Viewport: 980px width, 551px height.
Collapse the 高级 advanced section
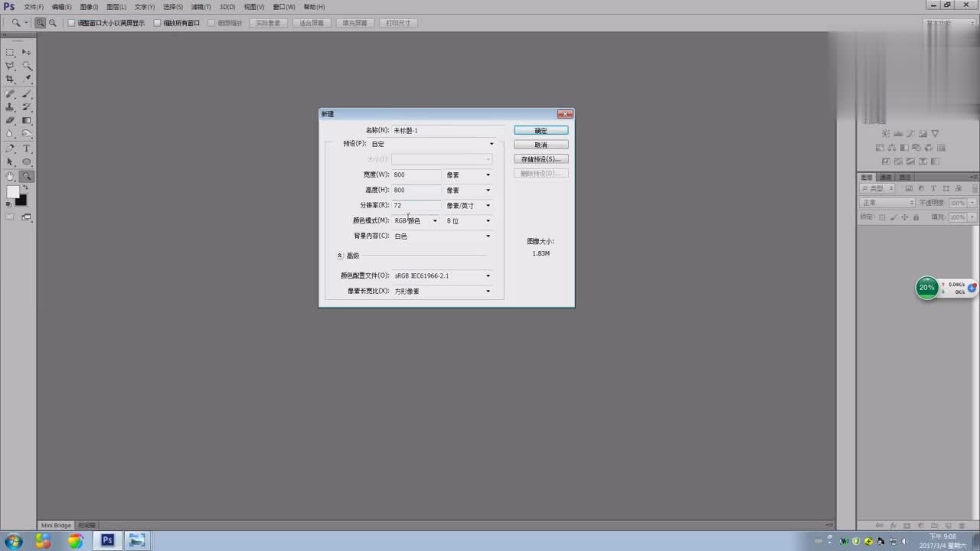[x=340, y=256]
